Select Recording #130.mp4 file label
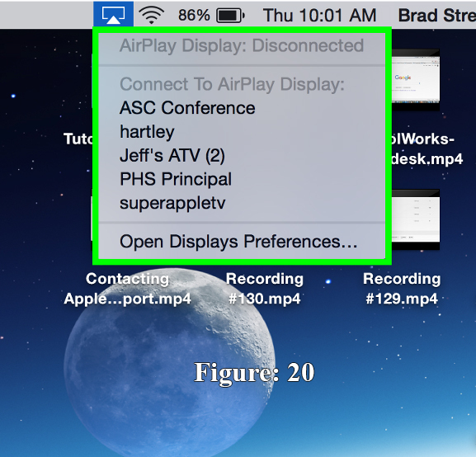This screenshot has width=476, height=457. (x=265, y=289)
